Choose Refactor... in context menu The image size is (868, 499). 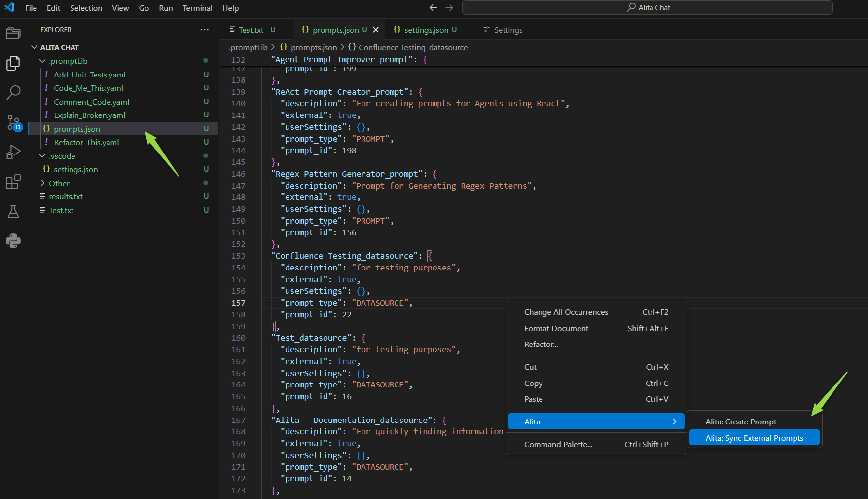(596, 345)
